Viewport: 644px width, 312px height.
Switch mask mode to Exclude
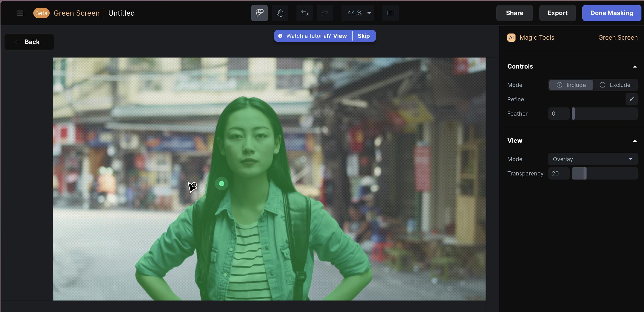(615, 85)
